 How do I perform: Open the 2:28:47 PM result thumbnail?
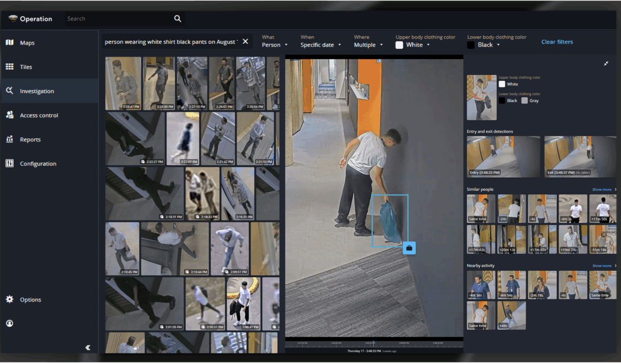point(123,83)
